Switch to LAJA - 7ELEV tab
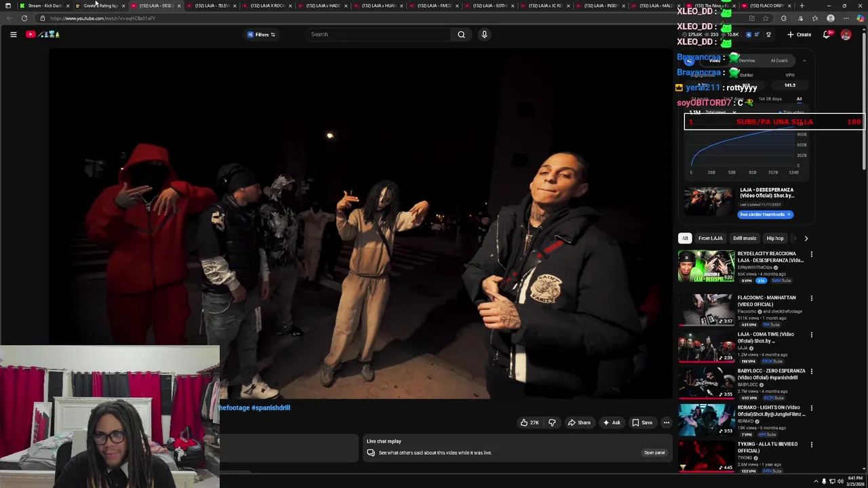 [x=211, y=5]
